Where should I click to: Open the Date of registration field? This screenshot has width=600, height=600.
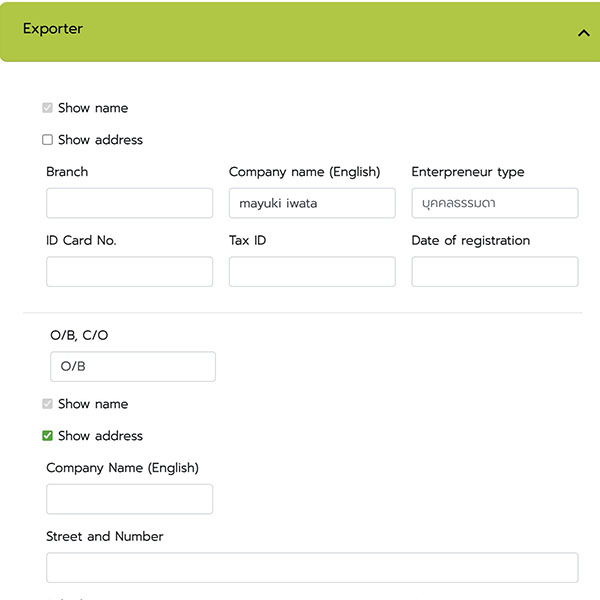(494, 272)
